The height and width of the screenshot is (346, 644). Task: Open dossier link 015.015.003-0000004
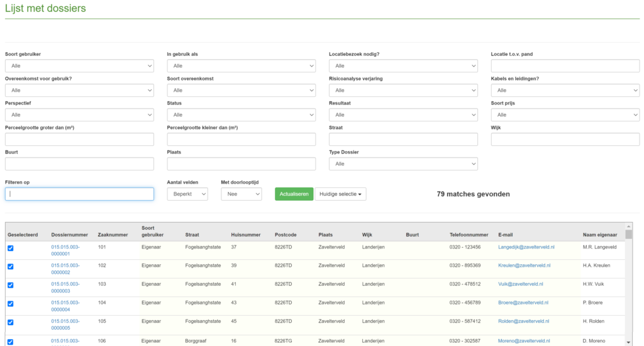pyautogui.click(x=65, y=306)
